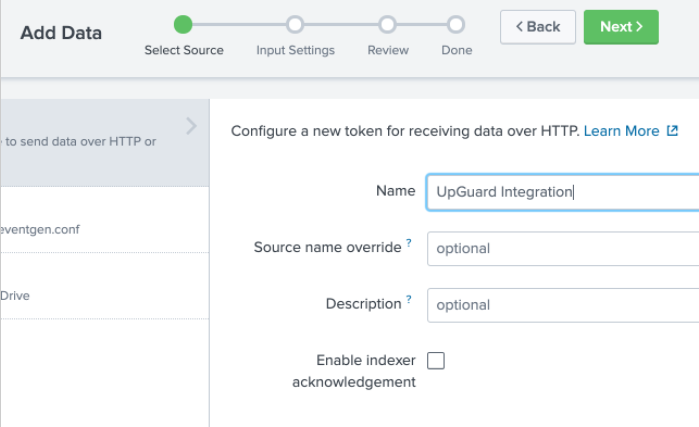Go back with the Back button

[538, 27]
